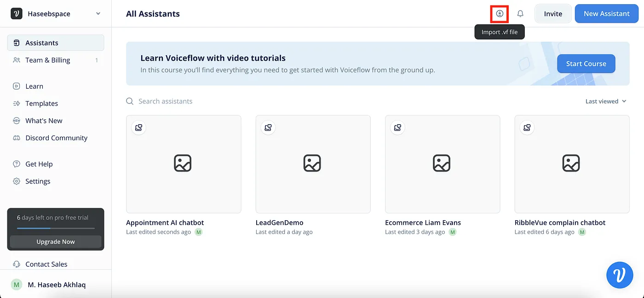Click chat type icon on LeadGenDemo card
Image resolution: width=644 pixels, height=298 pixels.
point(268,127)
